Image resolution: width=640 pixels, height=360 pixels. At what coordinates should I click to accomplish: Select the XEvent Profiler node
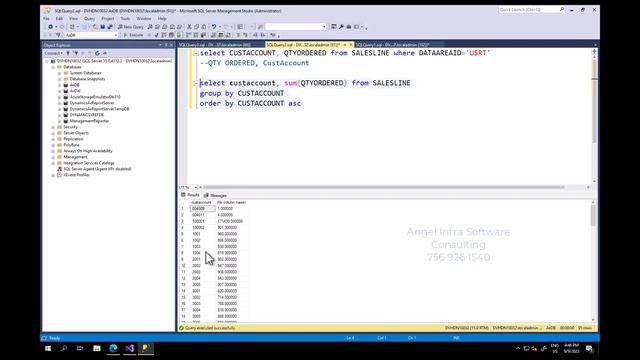pos(76,175)
